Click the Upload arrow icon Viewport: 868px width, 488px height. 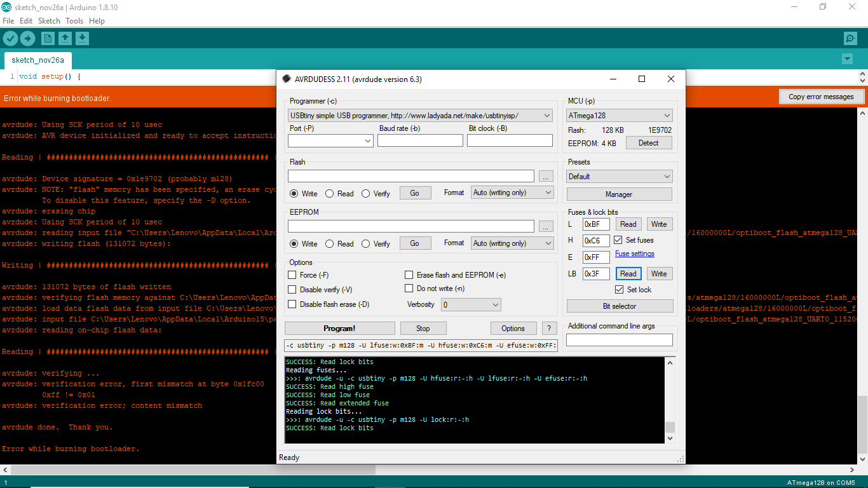[27, 38]
